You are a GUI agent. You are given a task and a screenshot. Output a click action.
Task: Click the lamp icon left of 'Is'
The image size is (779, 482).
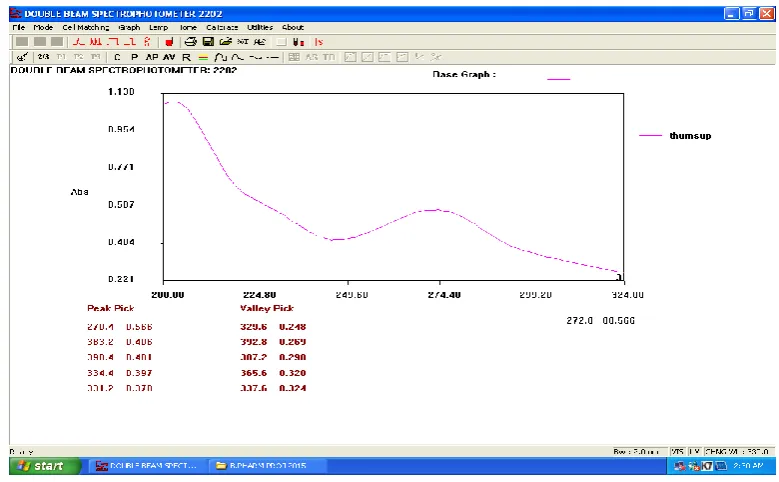click(x=299, y=42)
